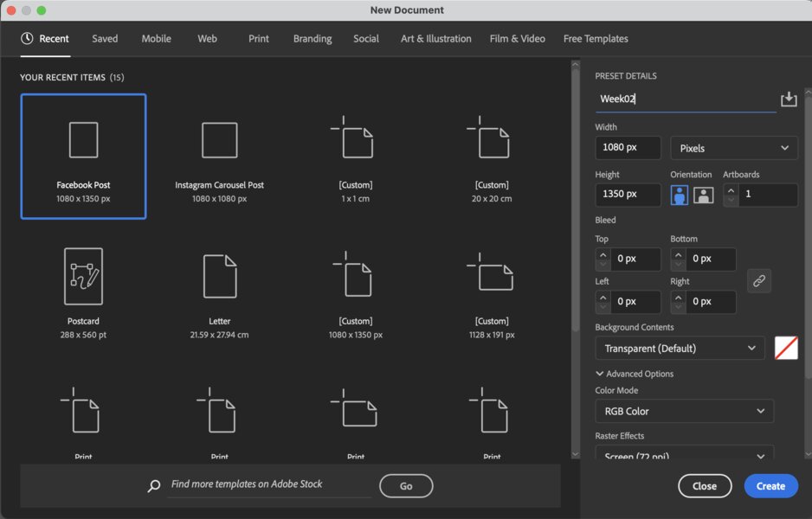The width and height of the screenshot is (812, 519).
Task: Open the Background Contents dropdown
Action: point(680,349)
